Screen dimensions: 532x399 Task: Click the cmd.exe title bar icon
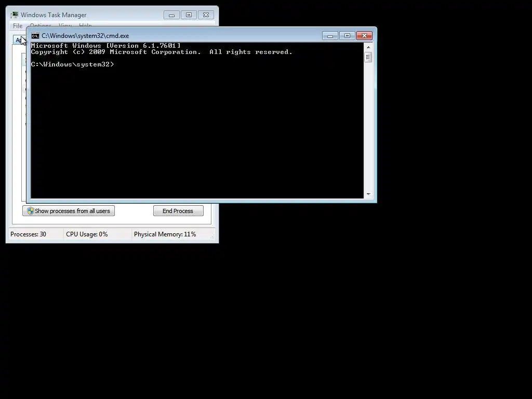[35, 36]
